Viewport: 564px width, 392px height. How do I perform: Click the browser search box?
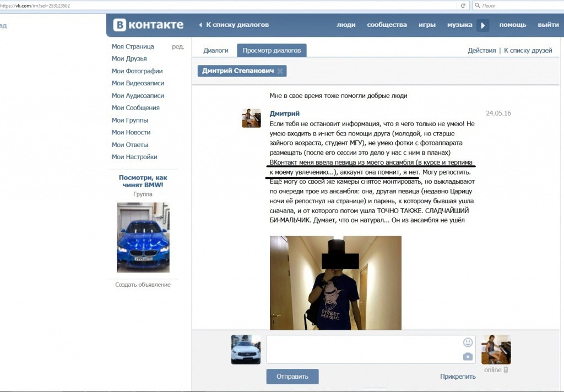click(518, 6)
